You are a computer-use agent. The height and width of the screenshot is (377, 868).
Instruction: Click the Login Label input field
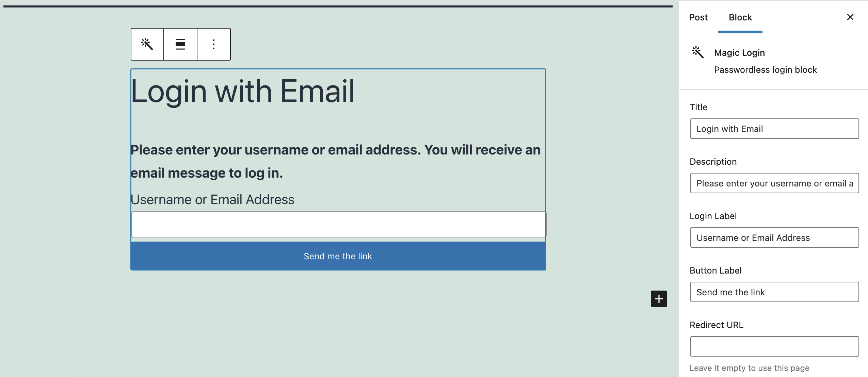point(774,237)
